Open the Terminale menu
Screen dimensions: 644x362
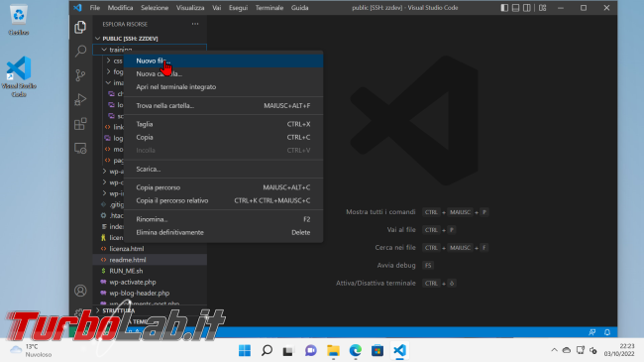pos(269,8)
